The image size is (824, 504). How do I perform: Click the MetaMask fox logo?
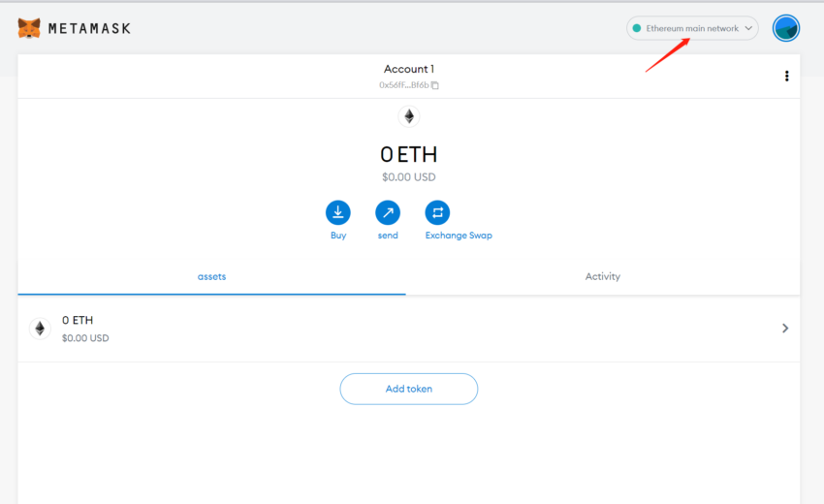click(x=29, y=28)
